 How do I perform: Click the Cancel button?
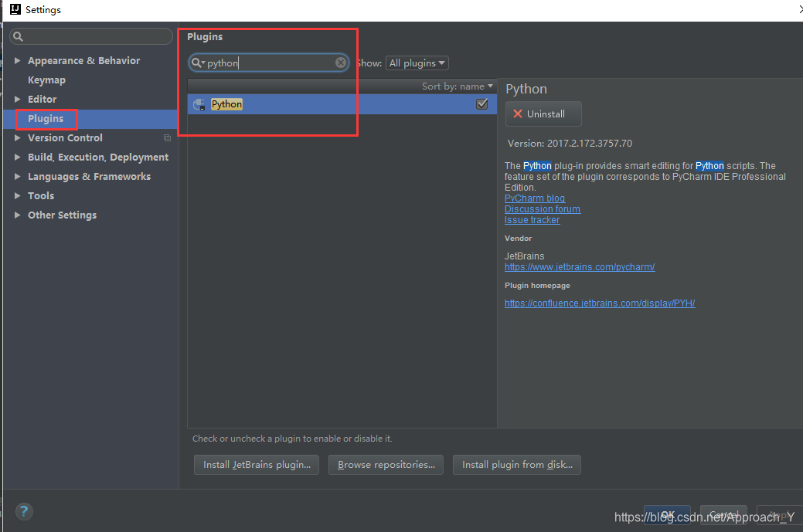click(x=723, y=514)
